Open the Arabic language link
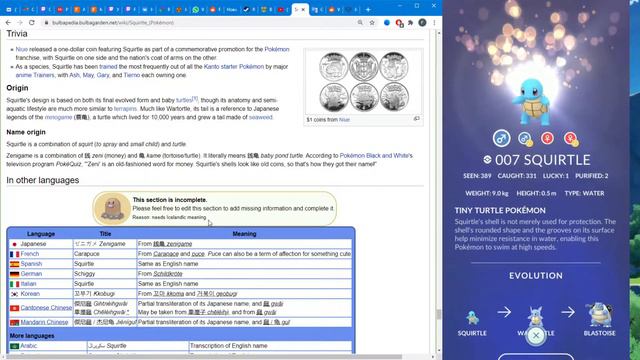 [29, 346]
